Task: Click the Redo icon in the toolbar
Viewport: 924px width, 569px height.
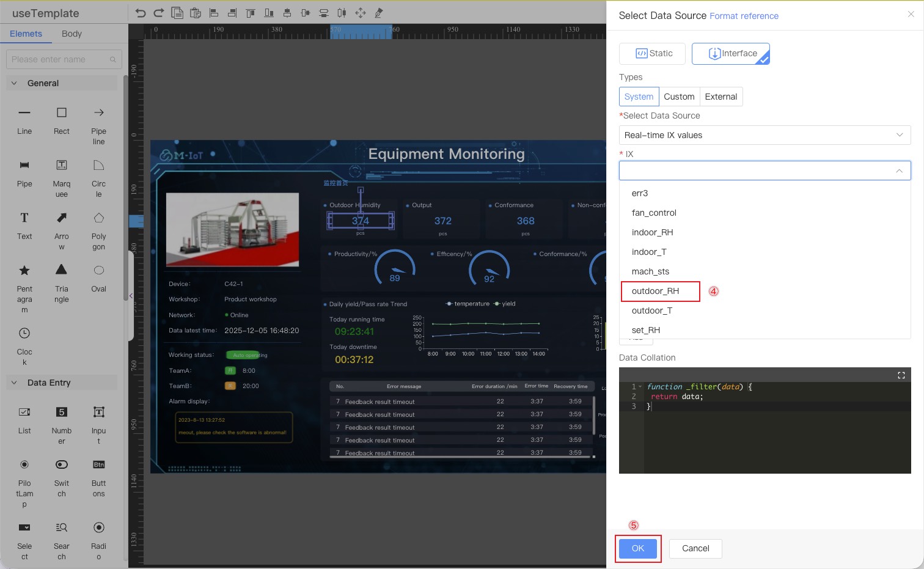Action: [159, 12]
